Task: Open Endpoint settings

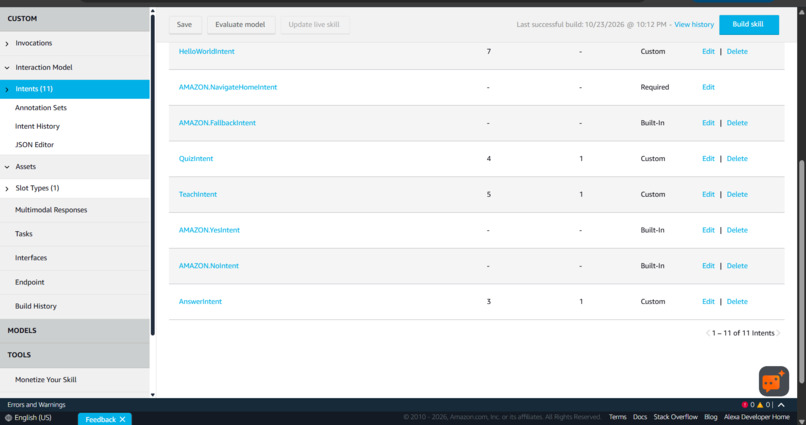Action: point(29,282)
